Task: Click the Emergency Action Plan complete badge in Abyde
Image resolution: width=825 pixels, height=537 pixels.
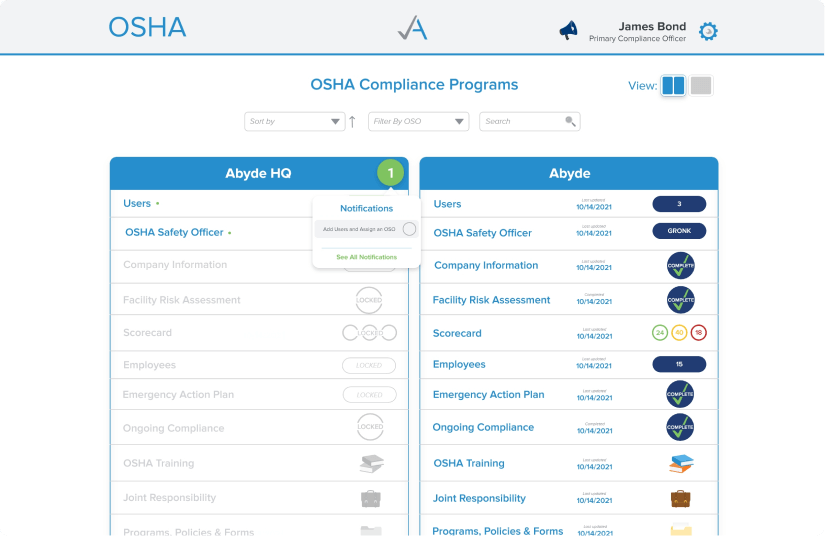Action: [680, 394]
